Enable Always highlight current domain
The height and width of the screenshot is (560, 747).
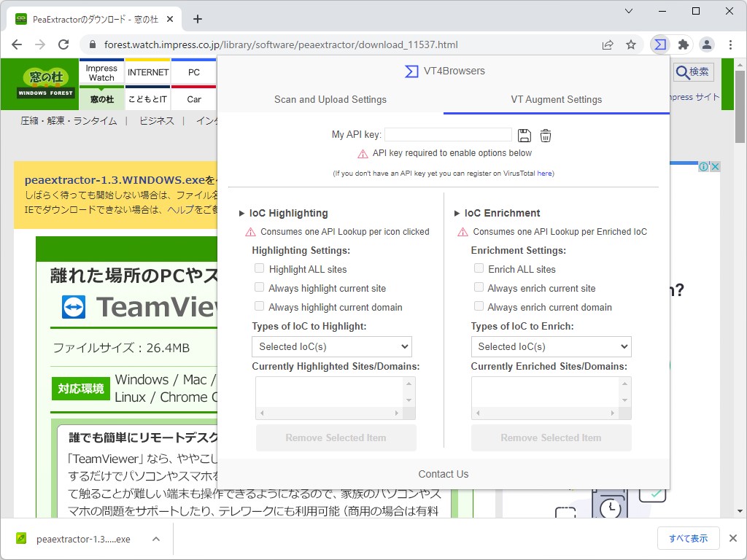(259, 307)
